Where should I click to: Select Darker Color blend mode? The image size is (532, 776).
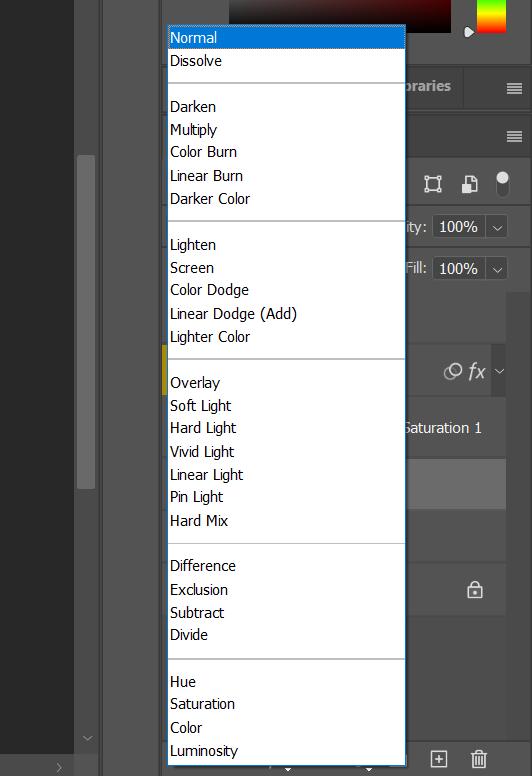pyautogui.click(x=287, y=198)
